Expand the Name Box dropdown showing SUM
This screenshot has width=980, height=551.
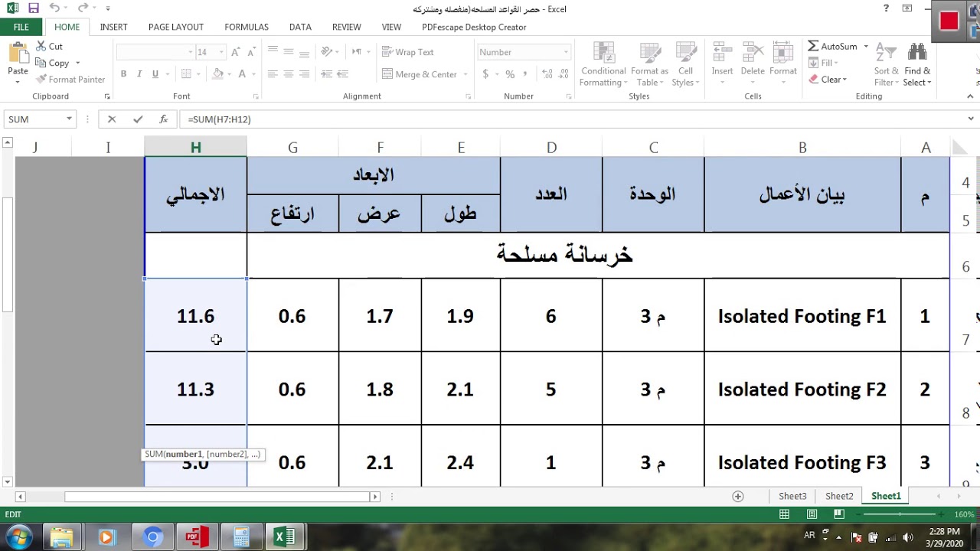click(x=69, y=119)
